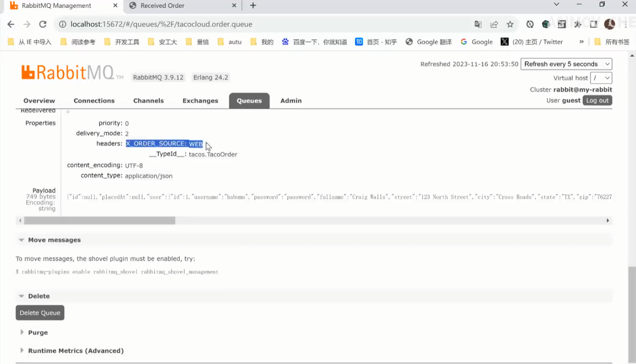Open the Refresh every 5 seconds dropdown
The height and width of the screenshot is (364, 636).
pyautogui.click(x=566, y=64)
